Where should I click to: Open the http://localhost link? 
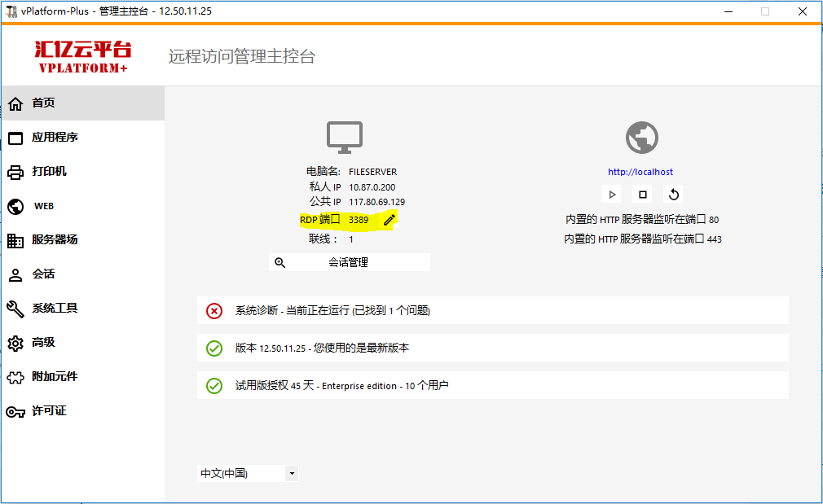(x=640, y=172)
